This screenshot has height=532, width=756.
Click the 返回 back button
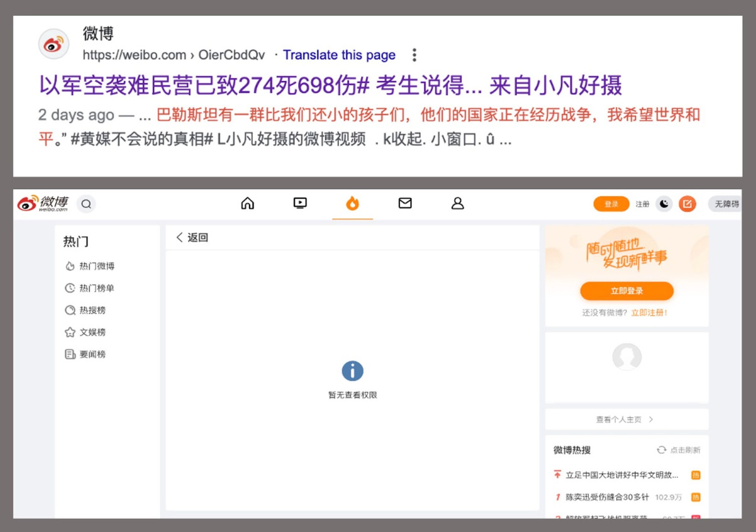(192, 237)
